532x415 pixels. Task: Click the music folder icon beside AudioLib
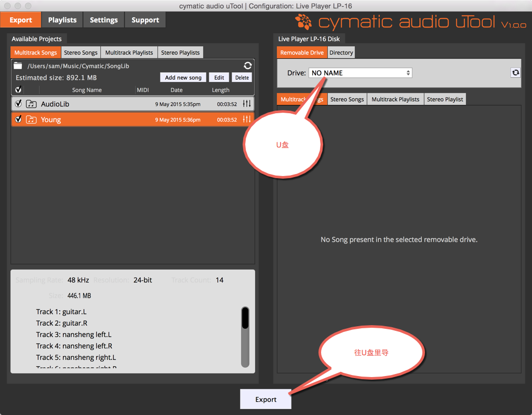31,104
